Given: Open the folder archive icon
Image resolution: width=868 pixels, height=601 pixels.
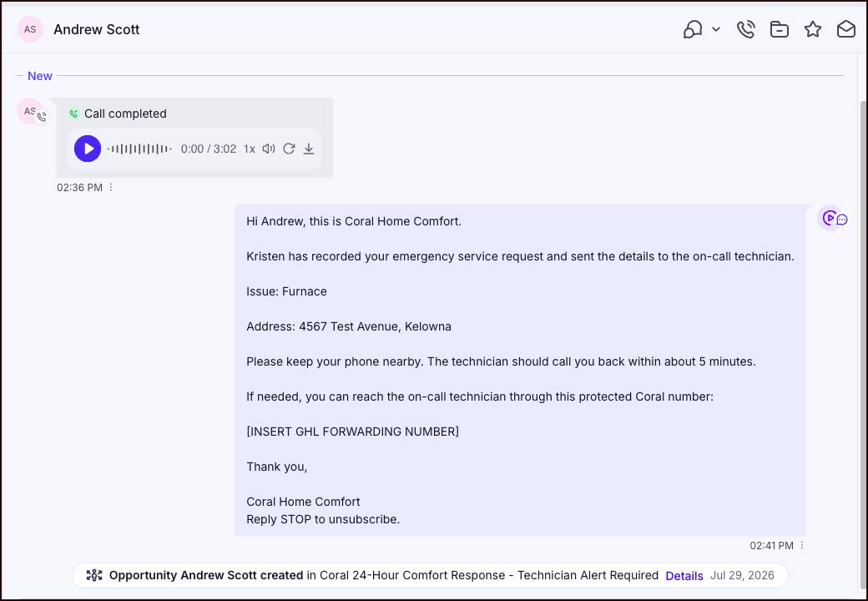Looking at the screenshot, I should coord(779,29).
